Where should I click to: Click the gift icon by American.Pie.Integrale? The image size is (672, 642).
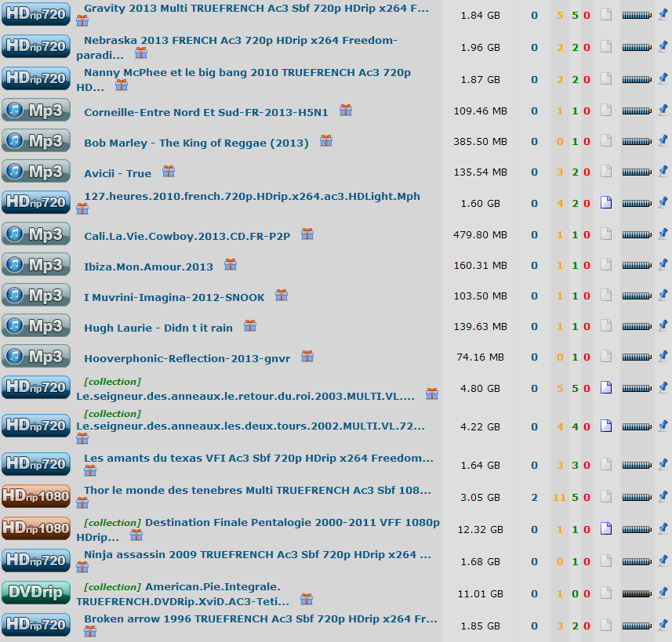click(x=307, y=599)
